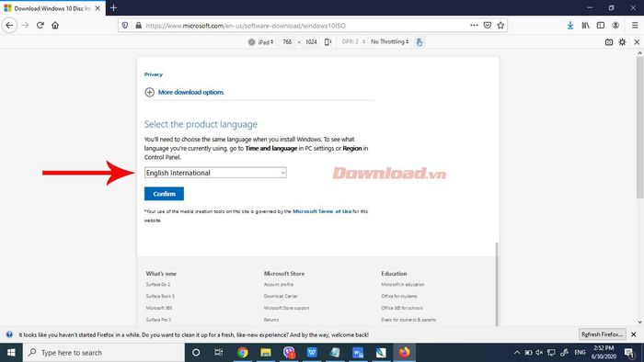Viewport: 644px width, 362px height.
Task: Open the Library icon in toolbar
Action: click(x=585, y=26)
